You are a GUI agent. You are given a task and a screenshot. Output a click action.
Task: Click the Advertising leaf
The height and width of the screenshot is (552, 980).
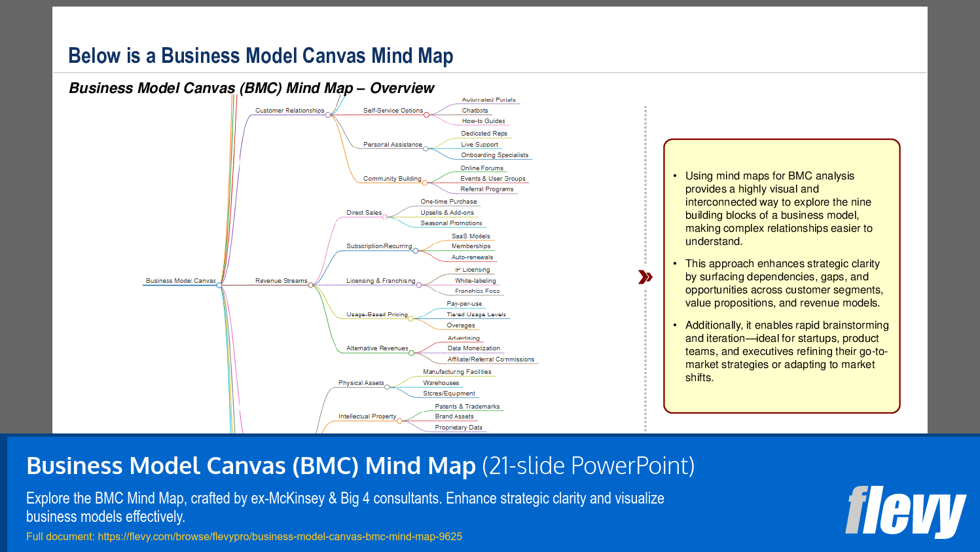(463, 339)
